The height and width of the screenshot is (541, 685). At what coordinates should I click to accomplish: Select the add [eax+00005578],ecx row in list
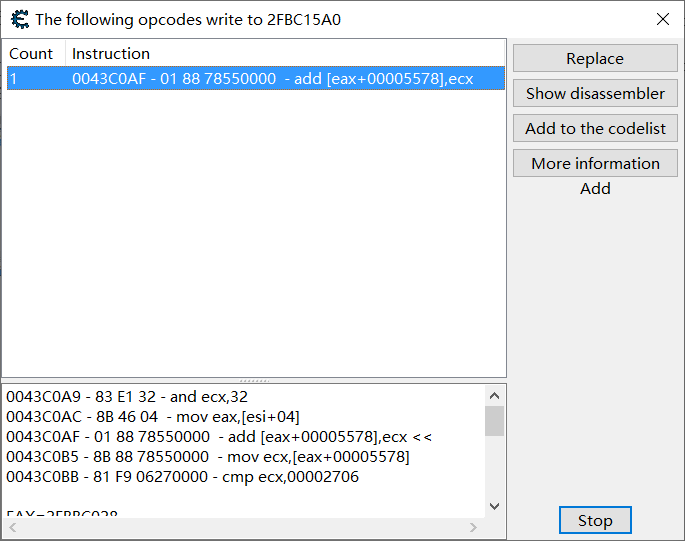click(x=256, y=79)
